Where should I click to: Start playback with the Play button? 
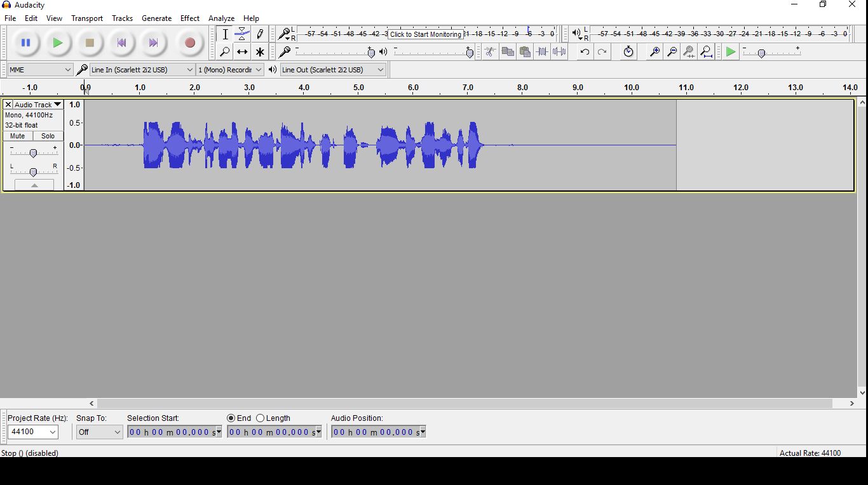58,43
